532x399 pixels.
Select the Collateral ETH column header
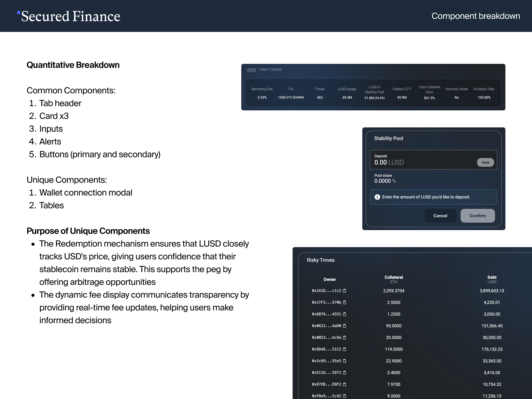[x=394, y=279]
